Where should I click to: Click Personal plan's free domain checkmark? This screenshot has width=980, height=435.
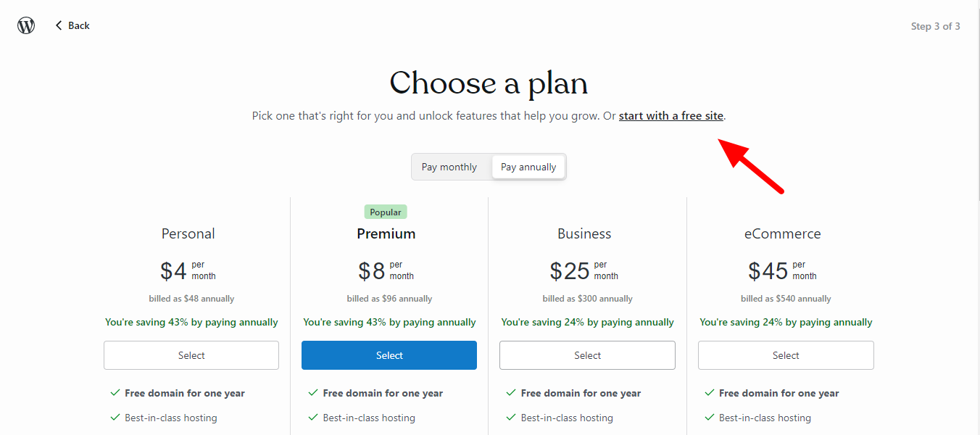115,393
